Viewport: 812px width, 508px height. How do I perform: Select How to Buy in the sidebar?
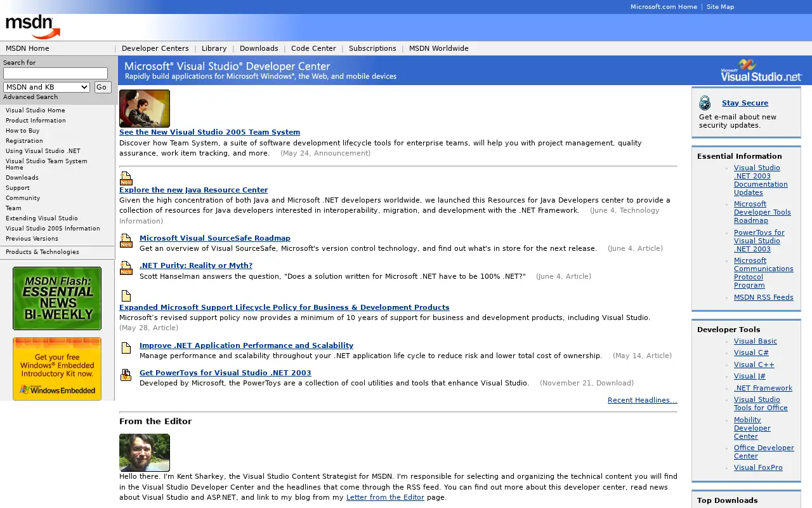[23, 131]
